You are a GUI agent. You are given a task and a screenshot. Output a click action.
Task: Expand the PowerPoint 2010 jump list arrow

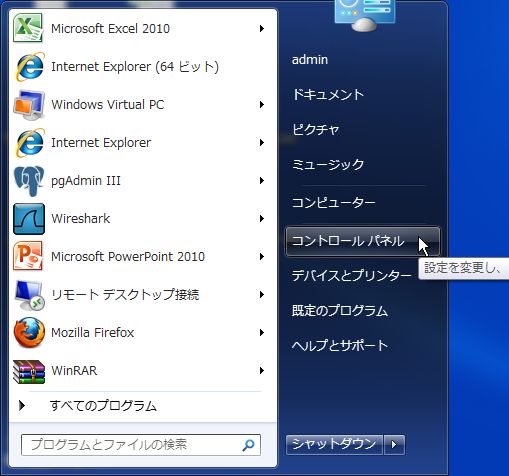coord(262,257)
